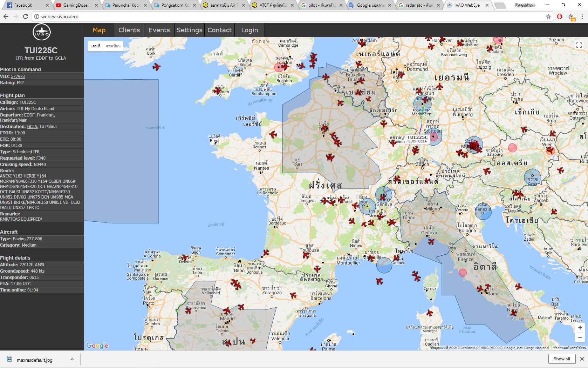Viewport: 588px width, 368px height.
Task: Close the downloads bar
Action: [x=582, y=359]
